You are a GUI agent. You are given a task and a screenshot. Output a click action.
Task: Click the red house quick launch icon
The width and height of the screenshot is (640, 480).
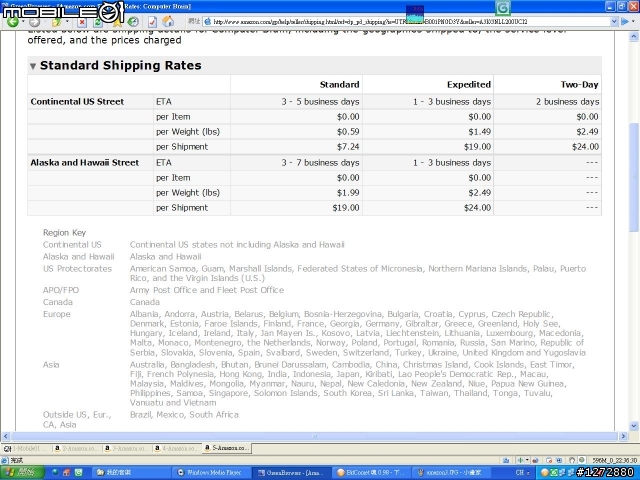(67, 473)
